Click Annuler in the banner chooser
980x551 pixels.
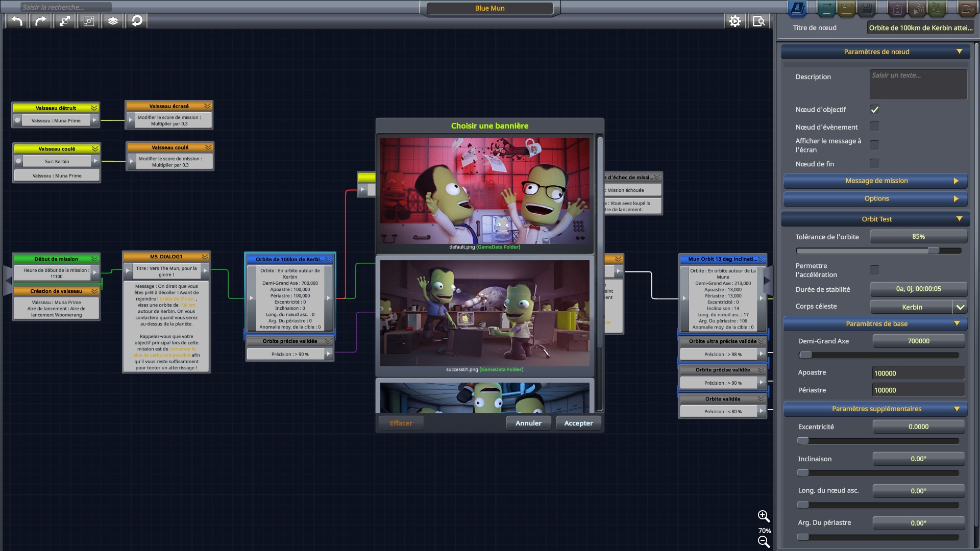[528, 423]
